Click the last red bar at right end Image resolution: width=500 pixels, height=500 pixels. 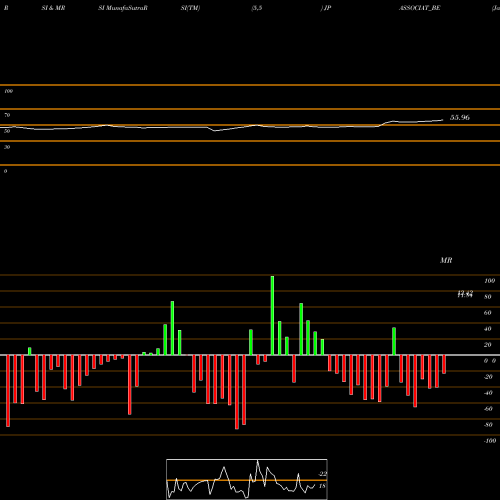coord(444,364)
